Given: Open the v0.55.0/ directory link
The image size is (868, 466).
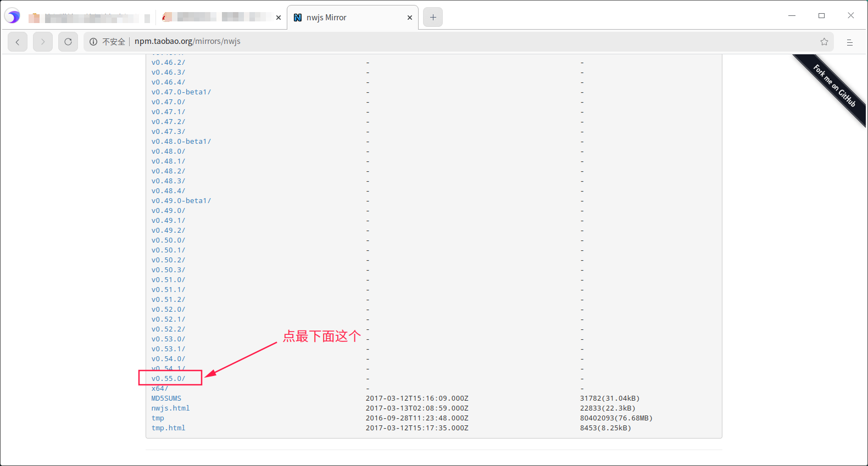Looking at the screenshot, I should pyautogui.click(x=168, y=379).
